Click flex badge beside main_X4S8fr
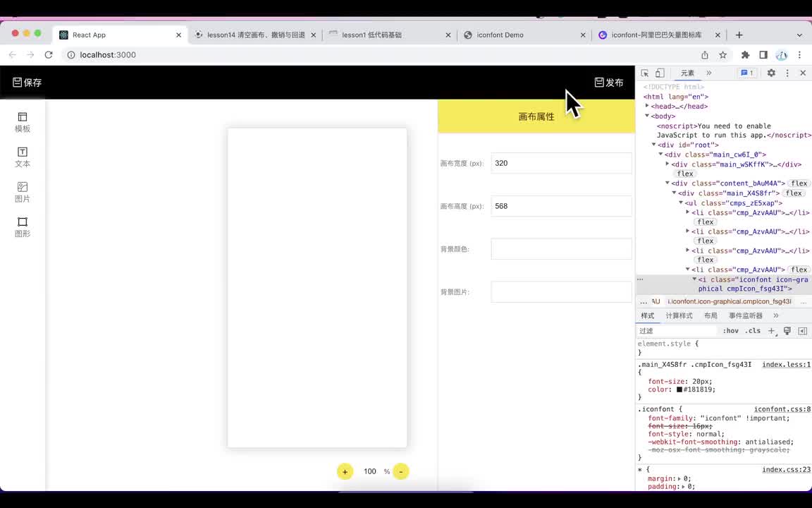 794,193
